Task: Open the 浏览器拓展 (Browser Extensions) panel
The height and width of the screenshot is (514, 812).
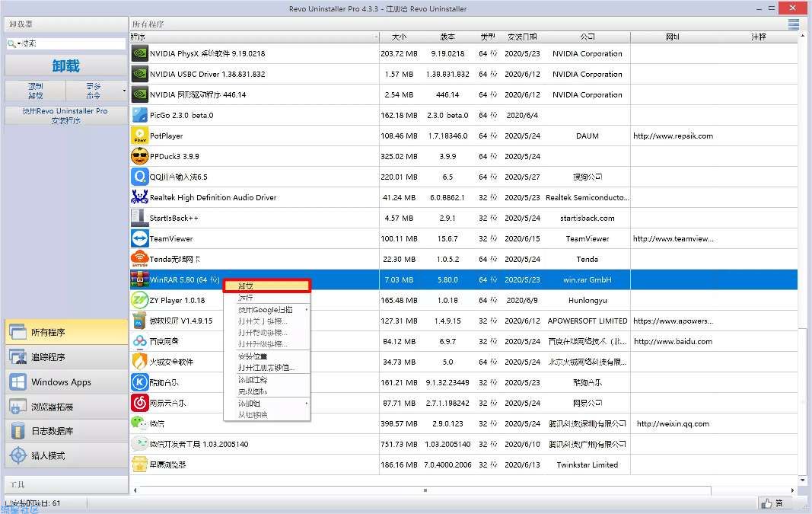Action: (x=66, y=407)
